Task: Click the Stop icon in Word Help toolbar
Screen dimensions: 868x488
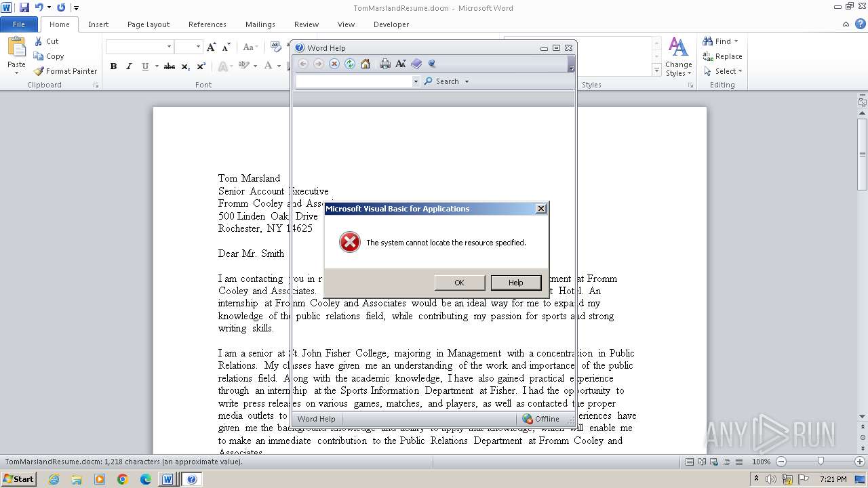Action: [334, 64]
